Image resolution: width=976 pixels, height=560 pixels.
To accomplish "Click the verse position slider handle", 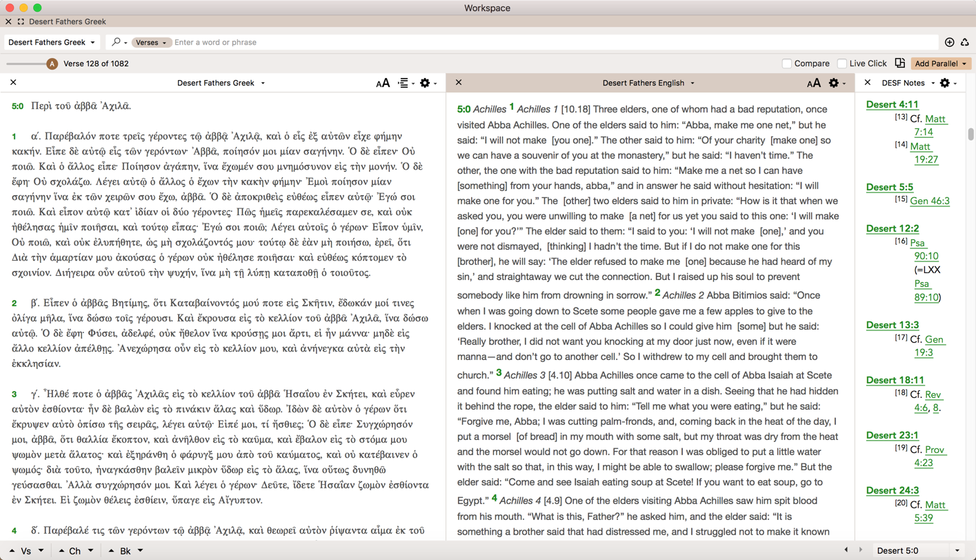I will click(x=52, y=64).
